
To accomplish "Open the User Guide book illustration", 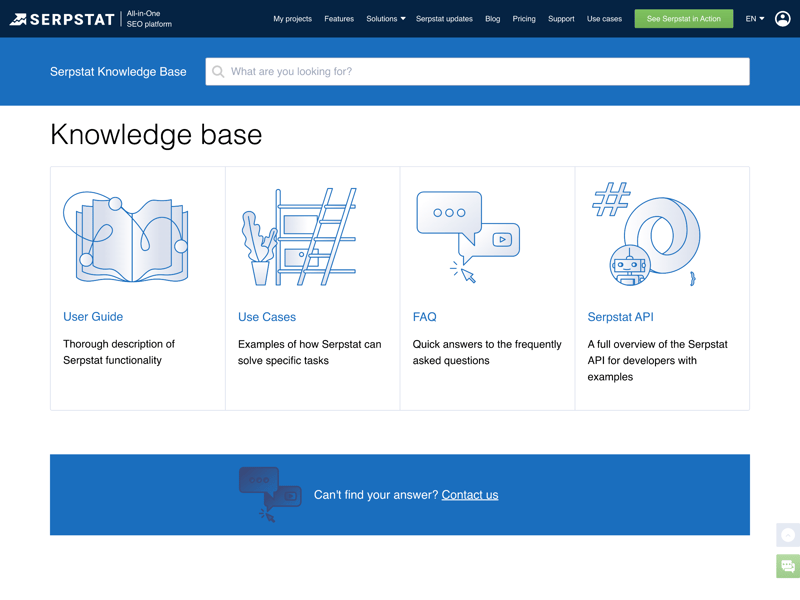I will click(126, 237).
